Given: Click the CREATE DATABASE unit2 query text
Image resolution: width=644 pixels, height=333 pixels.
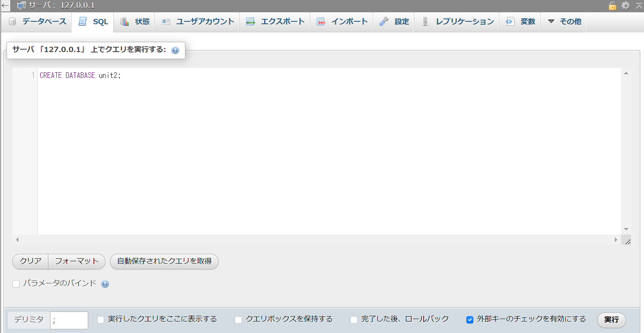Looking at the screenshot, I should pos(80,75).
